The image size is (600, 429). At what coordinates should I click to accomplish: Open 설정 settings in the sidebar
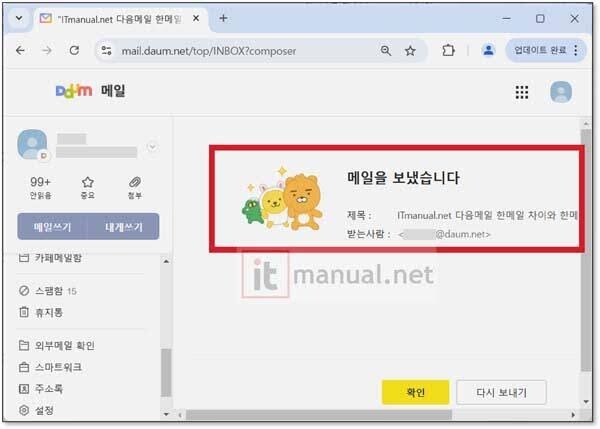tap(36, 410)
